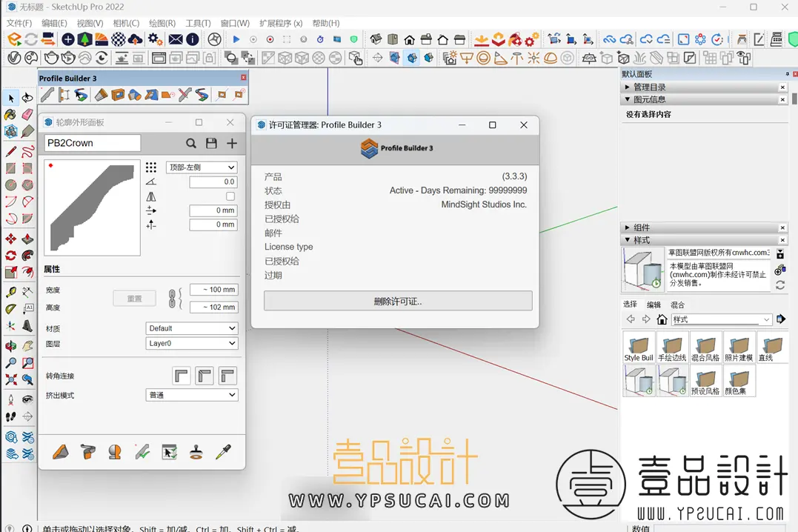Click the envelope mail icon
This screenshot has width=798, height=532.
pyautogui.click(x=176, y=39)
